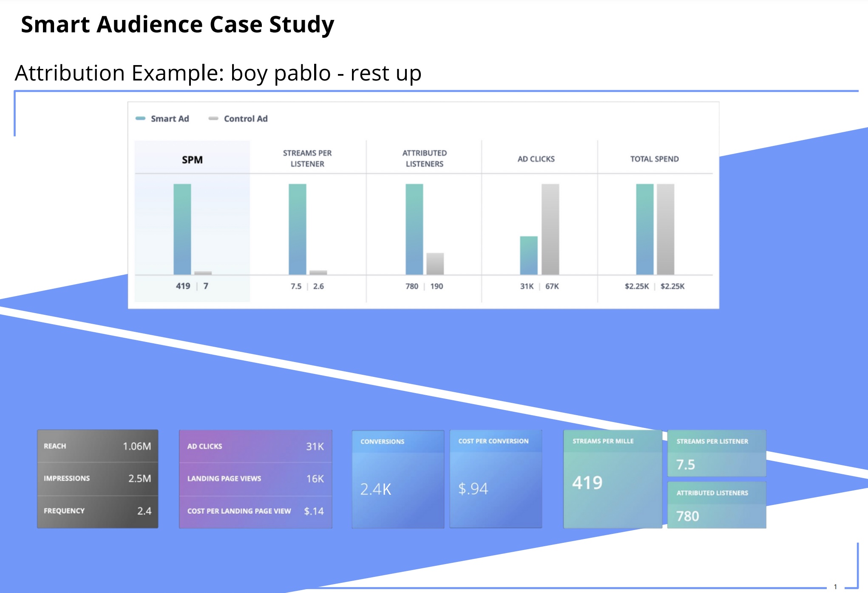Click the 2.4K conversions value
Screen dimensions: 868x593
pyautogui.click(x=376, y=489)
